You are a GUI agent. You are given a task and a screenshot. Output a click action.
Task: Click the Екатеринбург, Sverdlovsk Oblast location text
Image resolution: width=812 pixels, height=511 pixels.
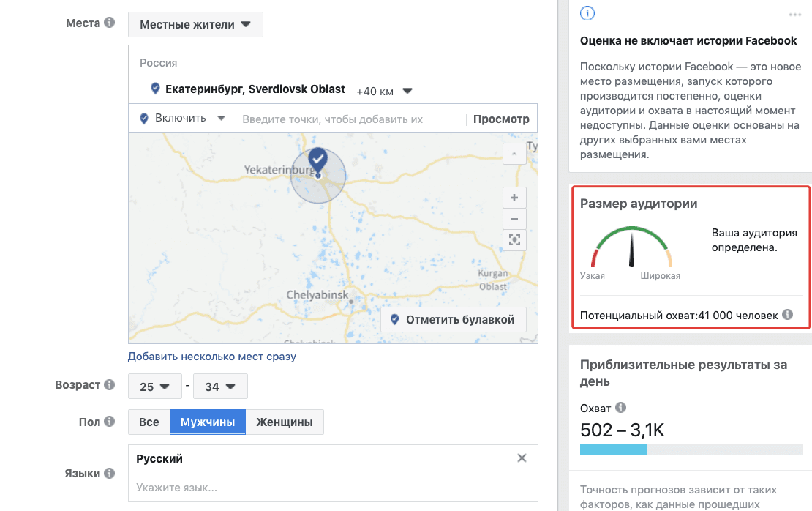pyautogui.click(x=255, y=89)
